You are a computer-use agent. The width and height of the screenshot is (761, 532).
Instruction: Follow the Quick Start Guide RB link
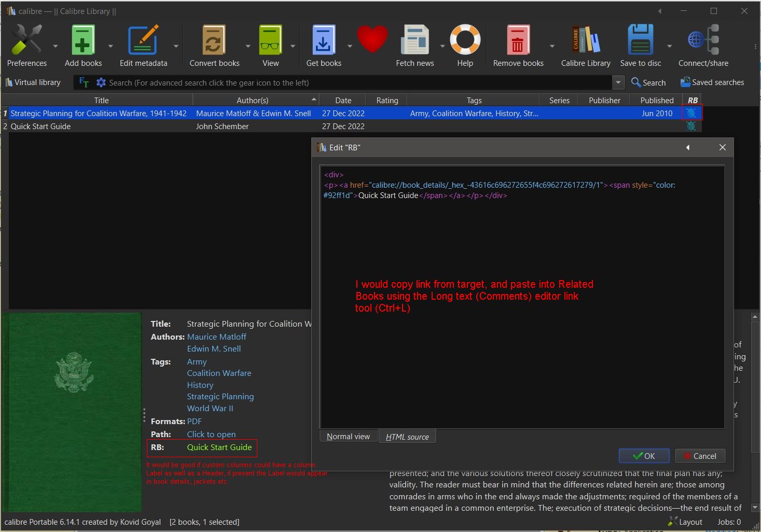[219, 447]
